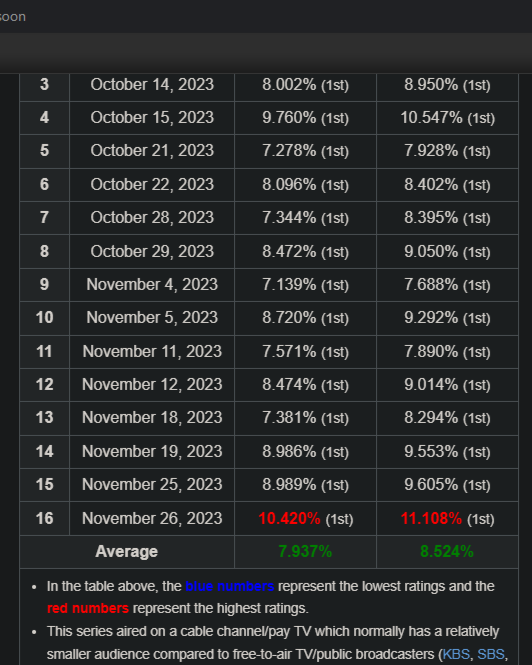Click the red 10.420% highest rating
532x665 pixels.
[x=289, y=518]
